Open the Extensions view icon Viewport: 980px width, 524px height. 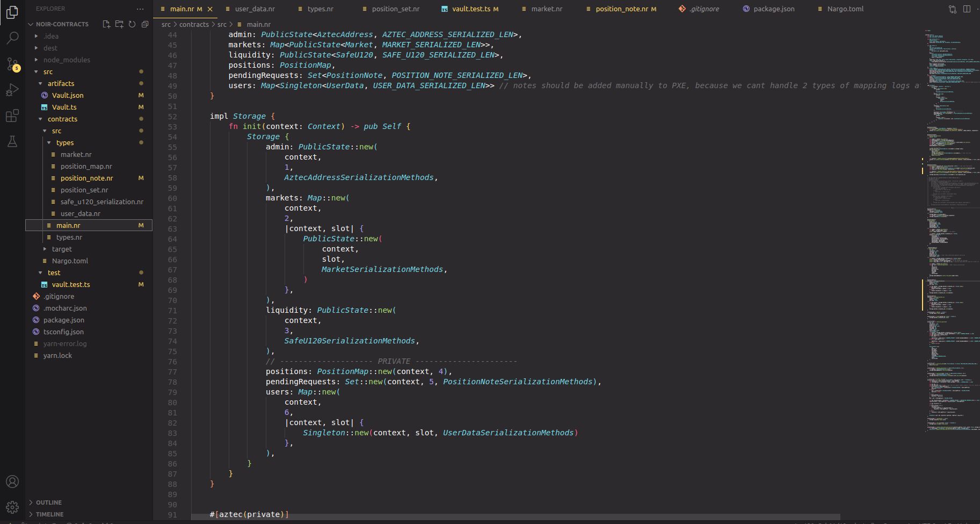12,116
